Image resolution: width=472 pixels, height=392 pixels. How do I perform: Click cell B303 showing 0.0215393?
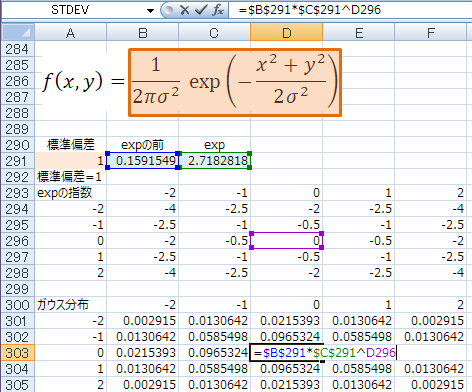(x=142, y=353)
